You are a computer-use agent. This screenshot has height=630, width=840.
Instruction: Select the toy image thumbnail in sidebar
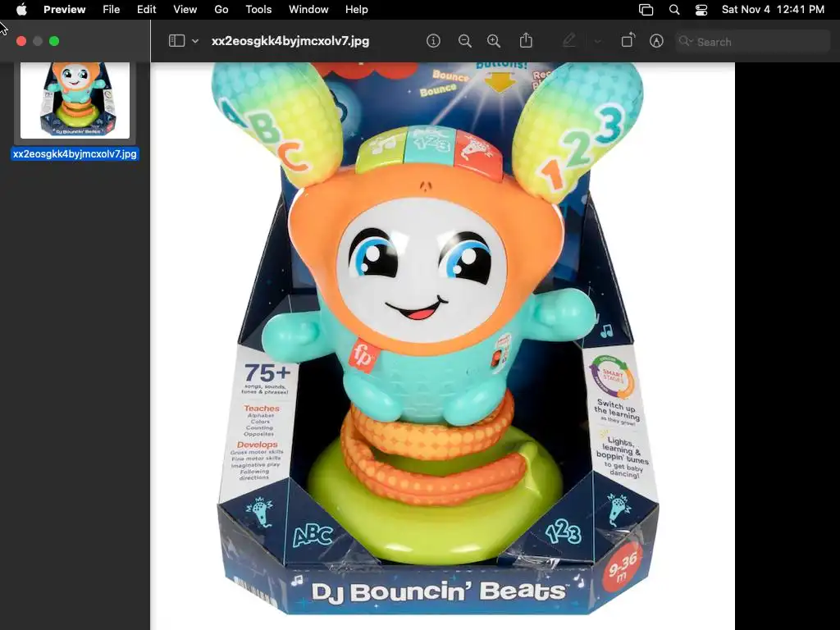coord(75,101)
